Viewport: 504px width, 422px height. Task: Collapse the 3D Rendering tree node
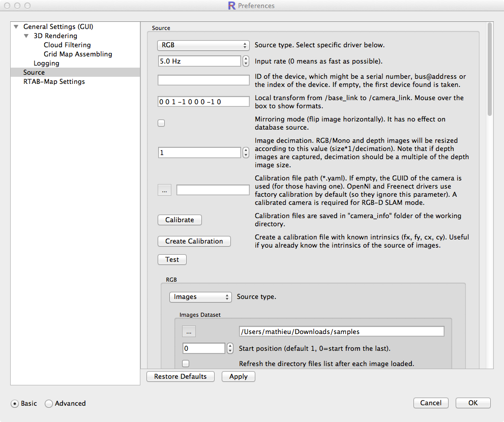26,36
